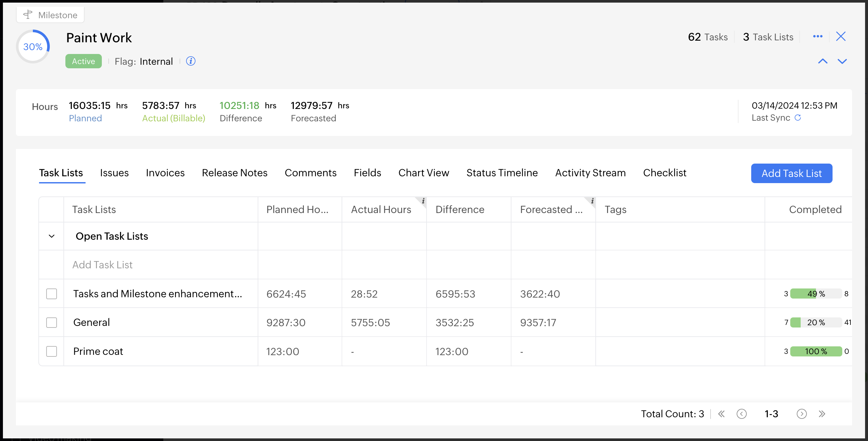Click info icon on Actual Hours column
Viewport: 868px width, 441px height.
tap(423, 201)
